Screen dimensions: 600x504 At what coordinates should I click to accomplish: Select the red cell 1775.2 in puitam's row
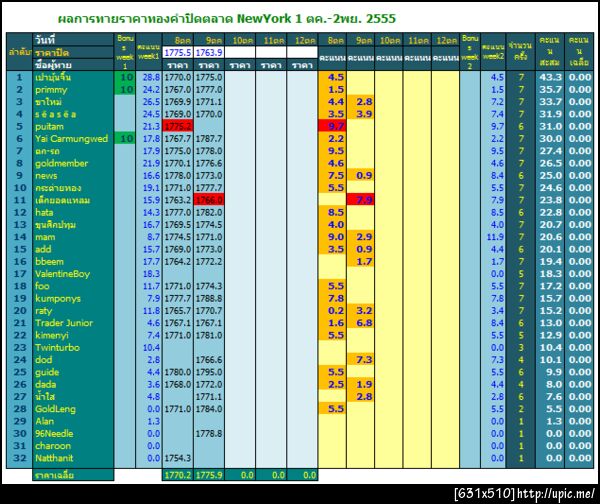(178, 126)
